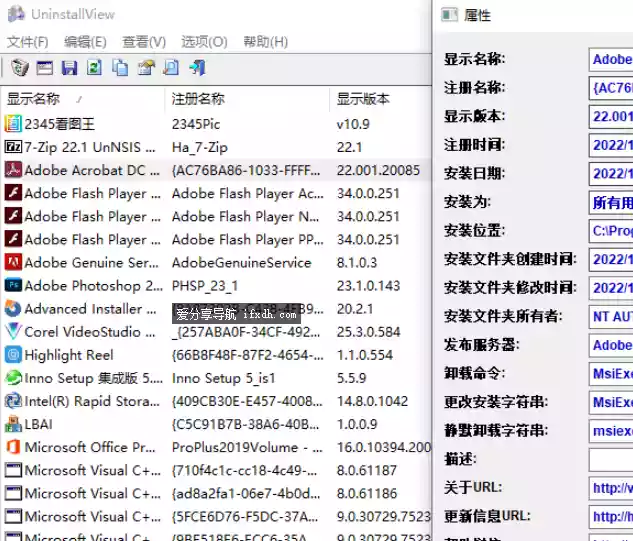Click the refresh toolbar icon

click(x=94, y=67)
